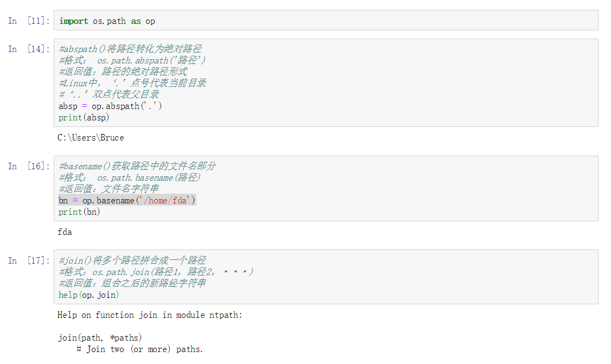
Task: Select the In [17] cell prompt
Action: click(29, 260)
